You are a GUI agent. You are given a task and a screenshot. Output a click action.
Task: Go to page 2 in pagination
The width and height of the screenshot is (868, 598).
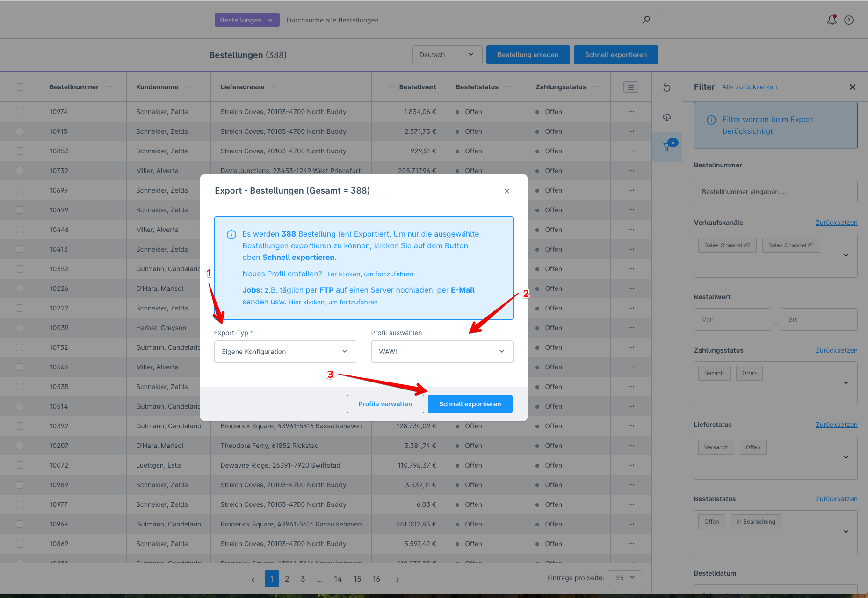pos(287,579)
